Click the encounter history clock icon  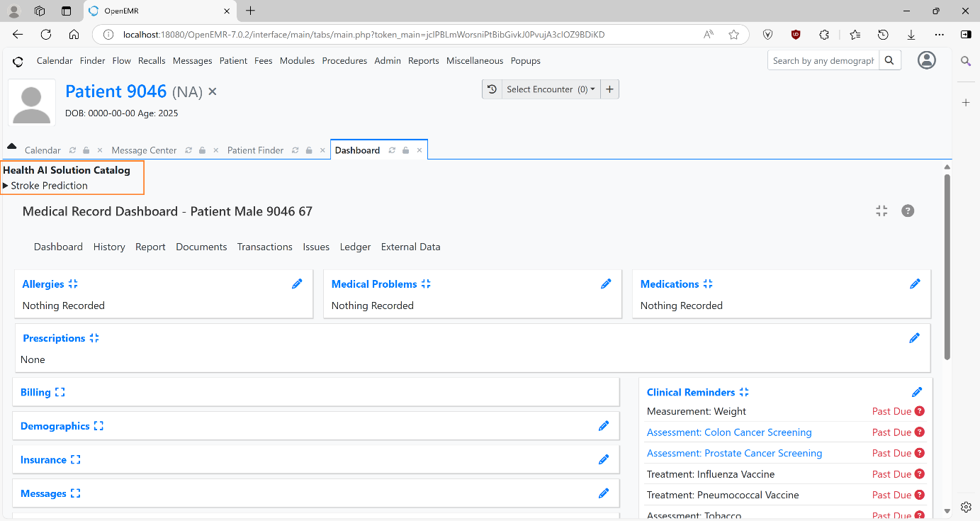[492, 89]
